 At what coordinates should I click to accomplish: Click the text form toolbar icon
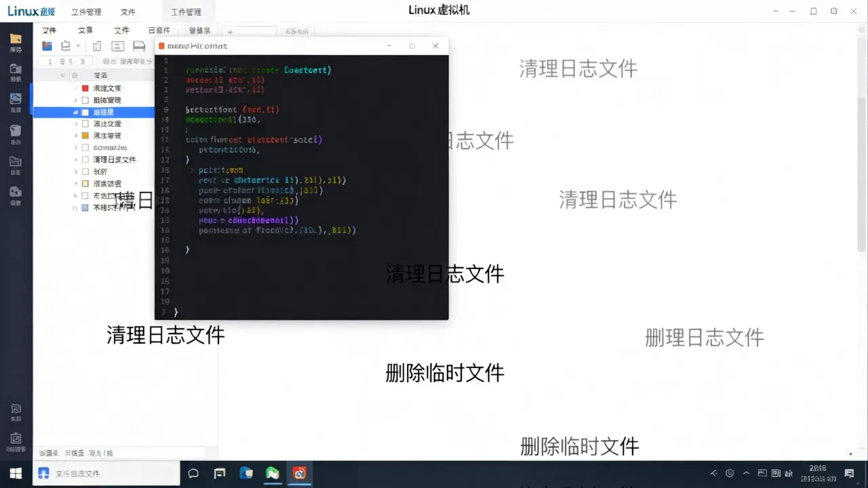point(118,46)
